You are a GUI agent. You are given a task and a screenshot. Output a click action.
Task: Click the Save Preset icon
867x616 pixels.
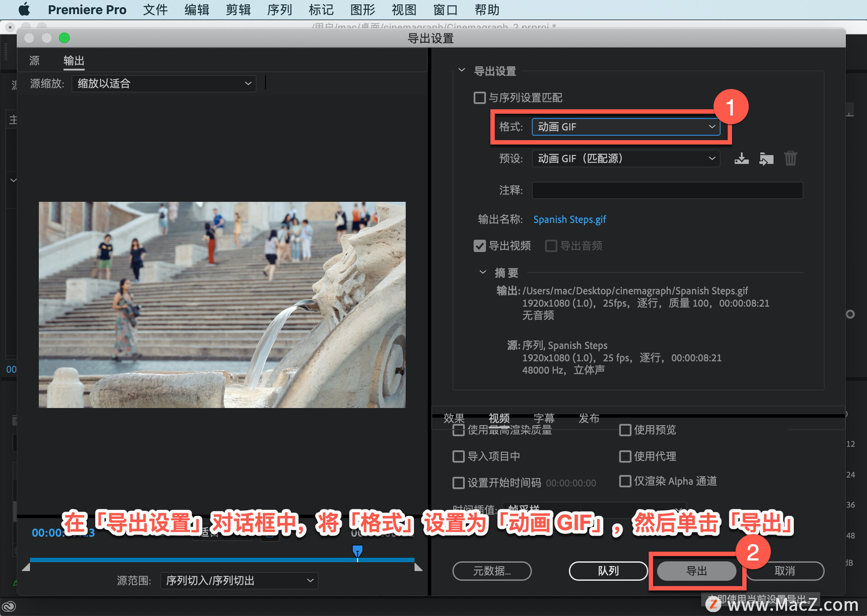[x=741, y=159]
